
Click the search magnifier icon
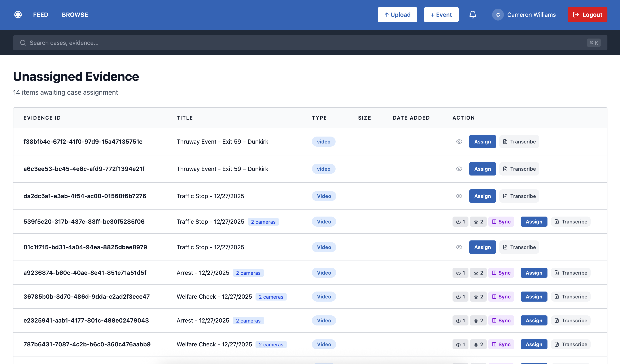click(23, 43)
